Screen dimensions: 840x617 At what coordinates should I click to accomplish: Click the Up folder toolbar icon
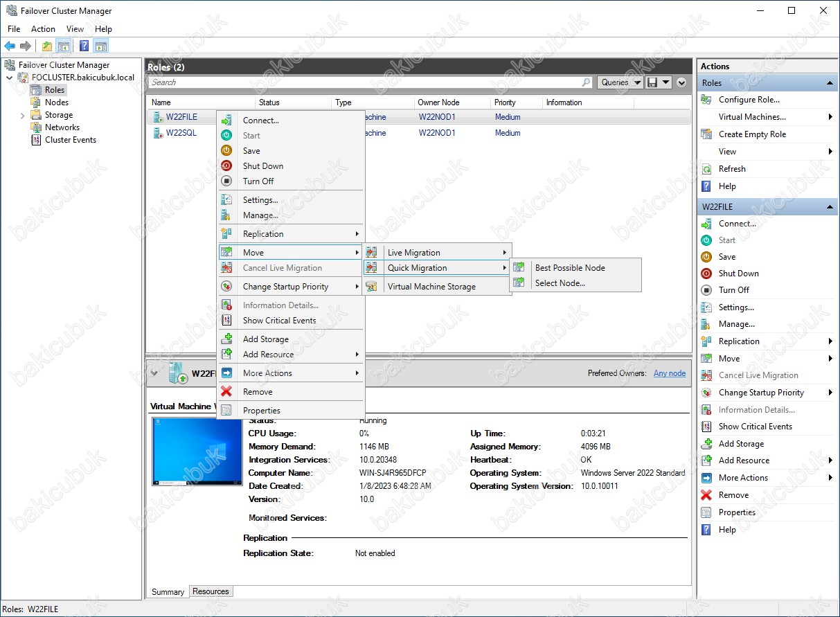pos(46,46)
